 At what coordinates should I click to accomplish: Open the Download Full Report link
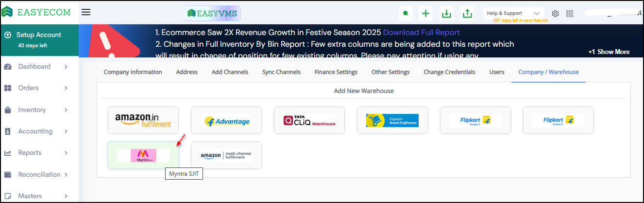point(421,33)
